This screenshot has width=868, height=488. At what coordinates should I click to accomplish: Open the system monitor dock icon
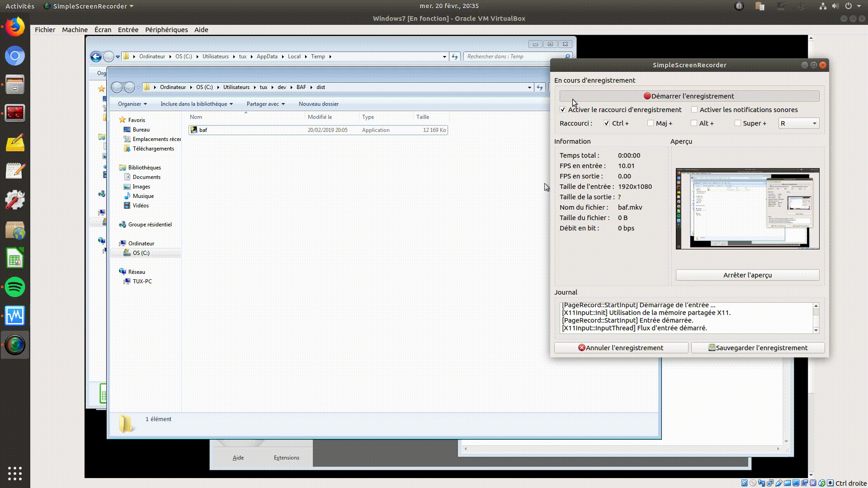point(15,316)
